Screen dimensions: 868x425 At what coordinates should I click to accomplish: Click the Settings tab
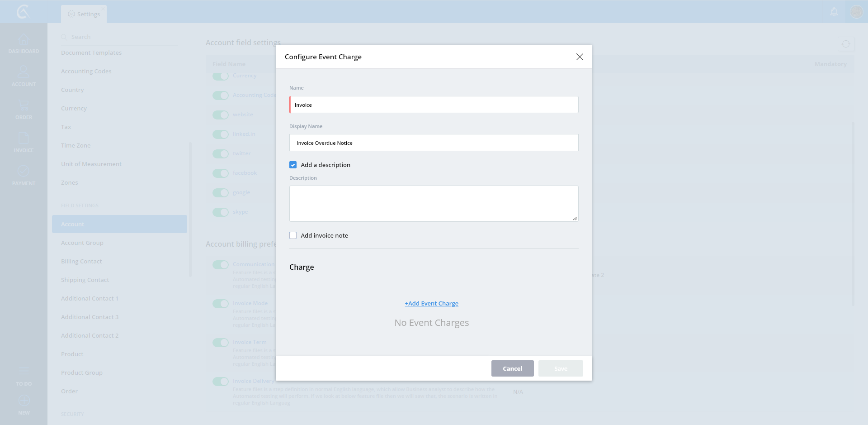pos(84,14)
